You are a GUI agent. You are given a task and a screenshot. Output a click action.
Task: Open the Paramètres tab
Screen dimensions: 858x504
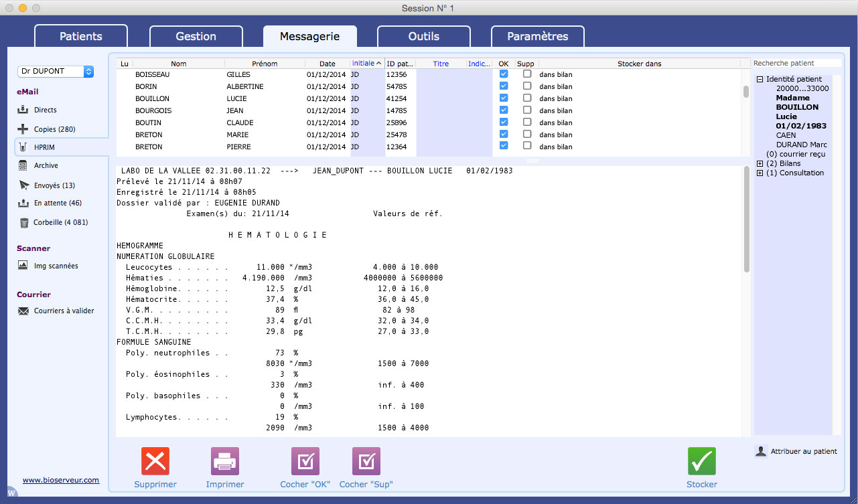click(538, 36)
